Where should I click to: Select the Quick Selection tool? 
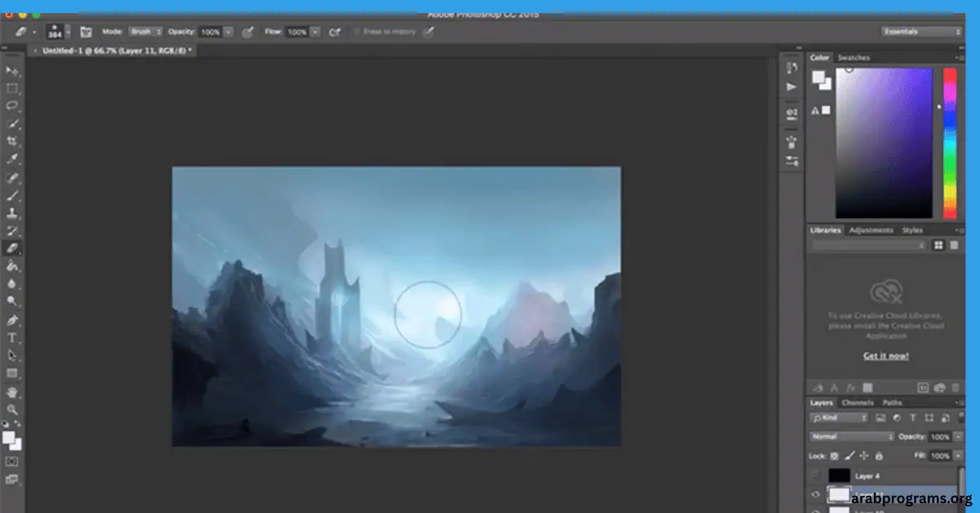tap(12, 124)
